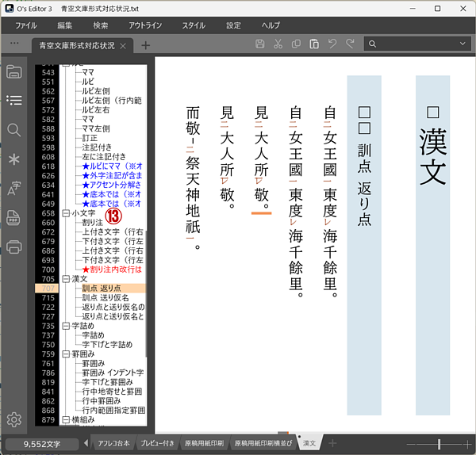Click the tab strip left arrow
This screenshot has height=455, width=476.
click(x=86, y=443)
